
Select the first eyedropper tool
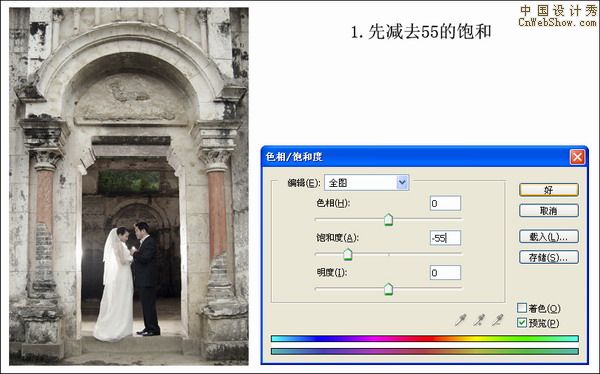tap(460, 320)
